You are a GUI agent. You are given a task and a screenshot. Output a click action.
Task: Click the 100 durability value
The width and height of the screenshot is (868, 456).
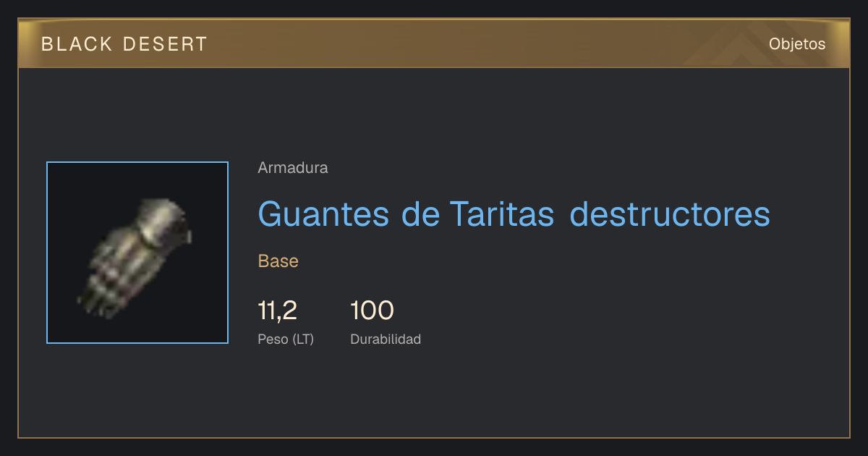(x=372, y=311)
